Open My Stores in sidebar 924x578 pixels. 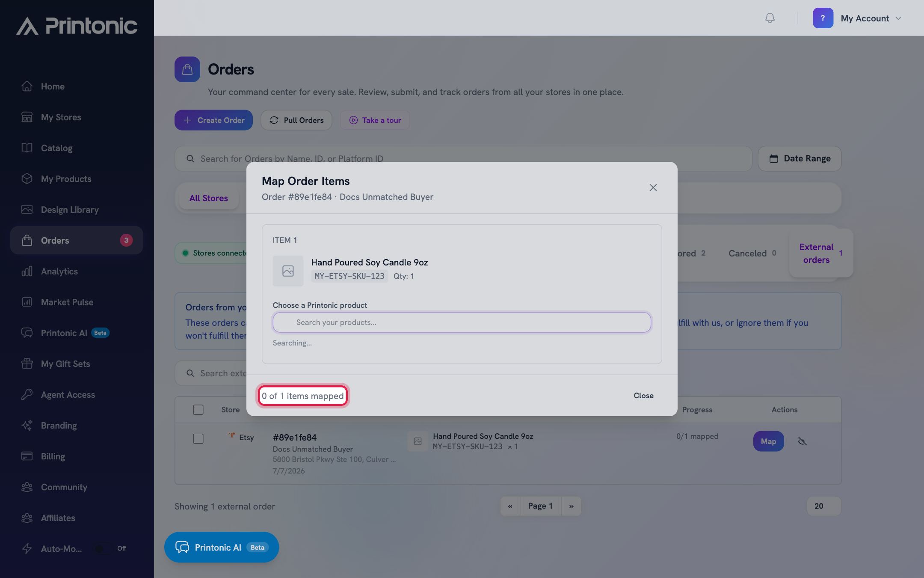point(77,117)
